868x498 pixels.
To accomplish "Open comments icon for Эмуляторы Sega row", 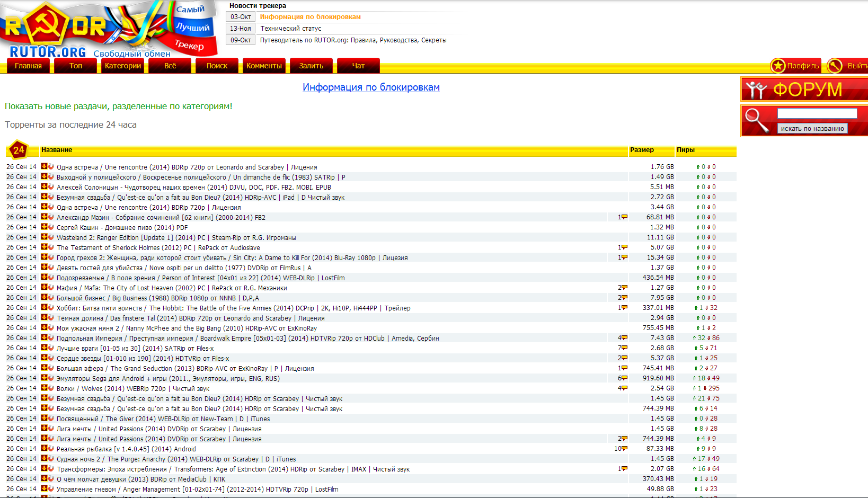I will 624,378.
